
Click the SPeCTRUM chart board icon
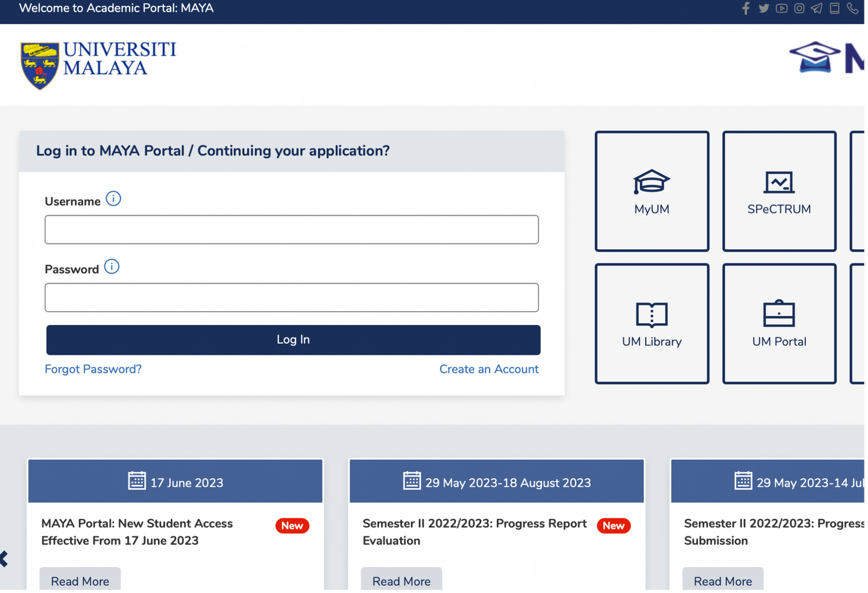tap(779, 182)
